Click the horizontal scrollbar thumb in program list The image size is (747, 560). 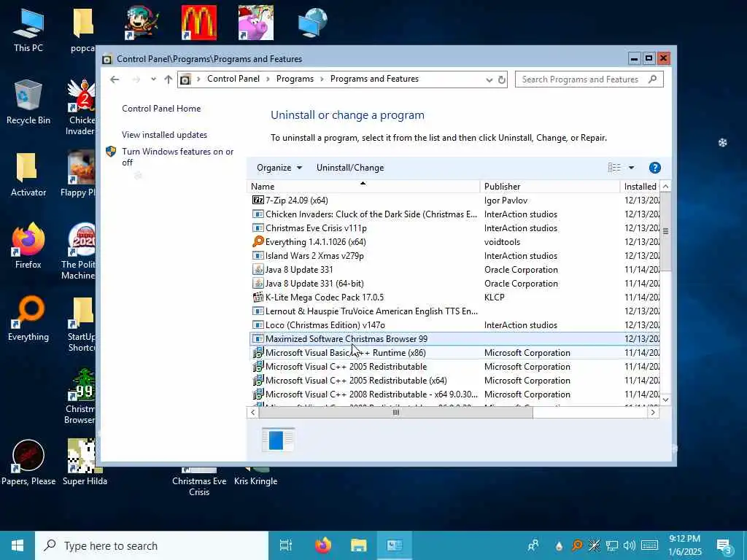395,413
